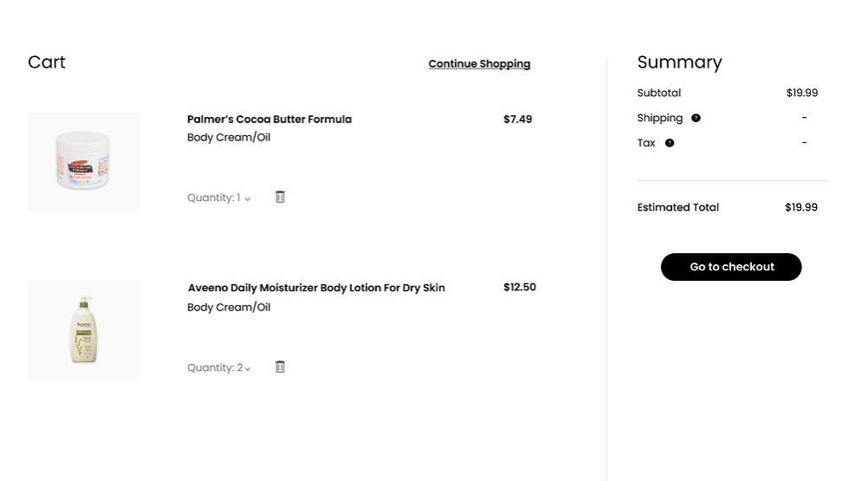The height and width of the screenshot is (481, 868).
Task: Expand Quantity dropdown for Aveeno lotion
Action: coord(219,368)
